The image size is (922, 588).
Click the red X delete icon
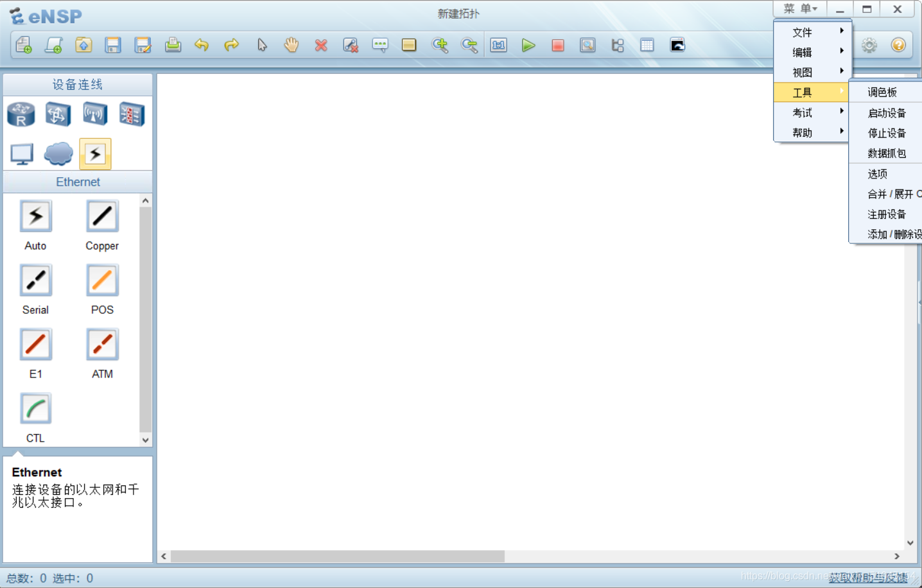click(321, 45)
